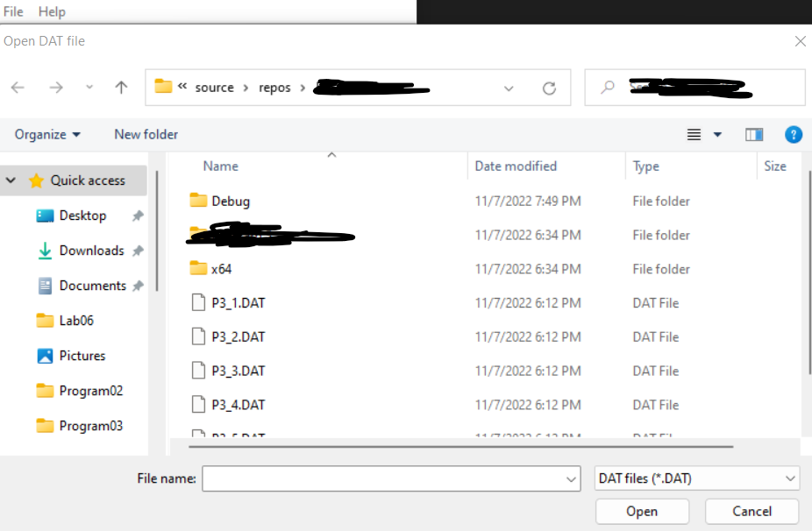Sort by Size column header
The width and height of the screenshot is (812, 531).
pos(774,166)
